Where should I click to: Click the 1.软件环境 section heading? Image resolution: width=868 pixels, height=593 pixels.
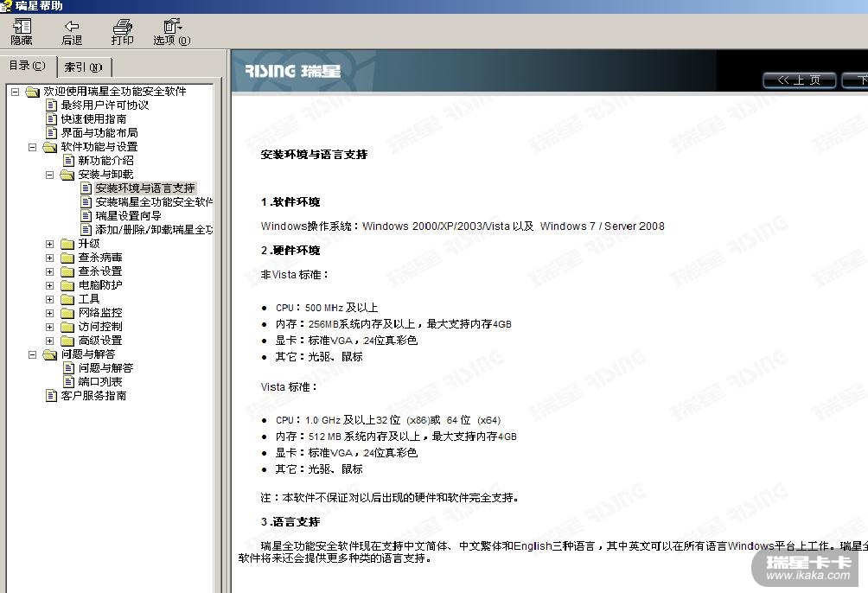290,202
